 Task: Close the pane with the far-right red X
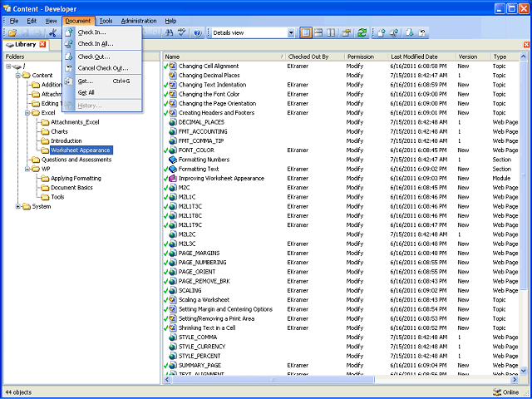point(526,44)
